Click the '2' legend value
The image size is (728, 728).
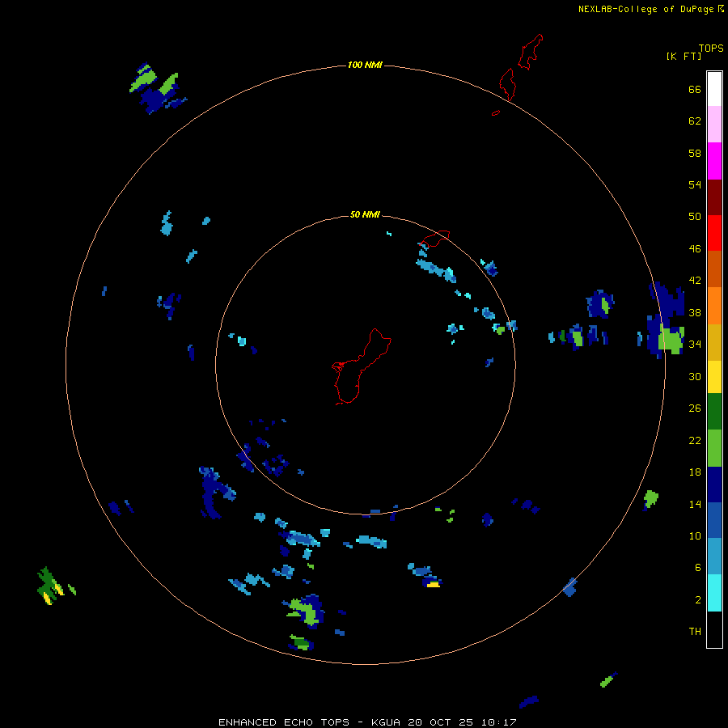click(x=698, y=599)
